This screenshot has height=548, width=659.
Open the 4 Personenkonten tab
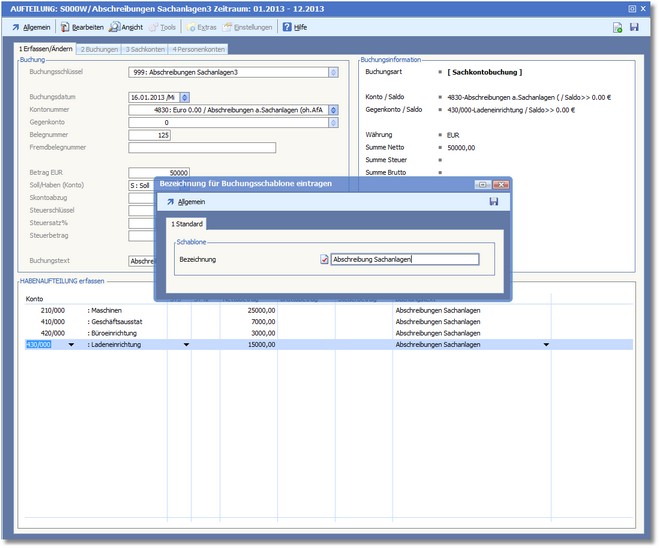point(197,48)
